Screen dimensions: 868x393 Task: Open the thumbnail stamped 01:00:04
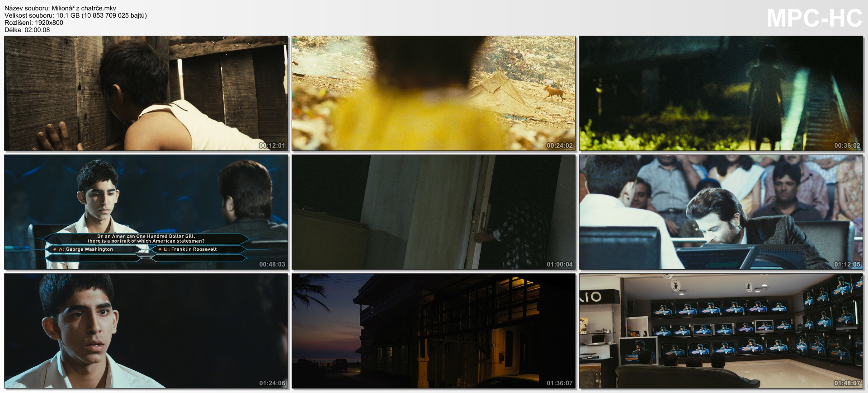[434, 212]
